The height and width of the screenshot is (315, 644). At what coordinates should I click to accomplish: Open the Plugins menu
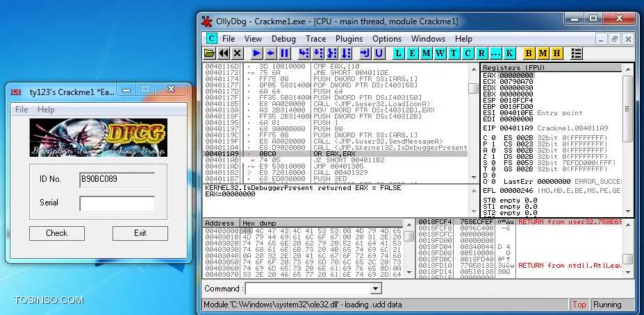[x=349, y=39]
